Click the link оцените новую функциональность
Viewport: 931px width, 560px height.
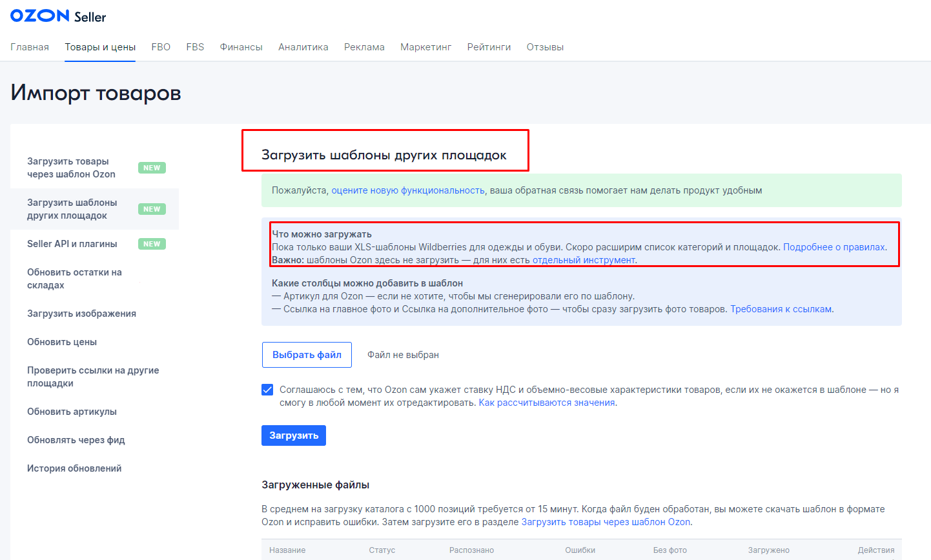[x=407, y=190]
